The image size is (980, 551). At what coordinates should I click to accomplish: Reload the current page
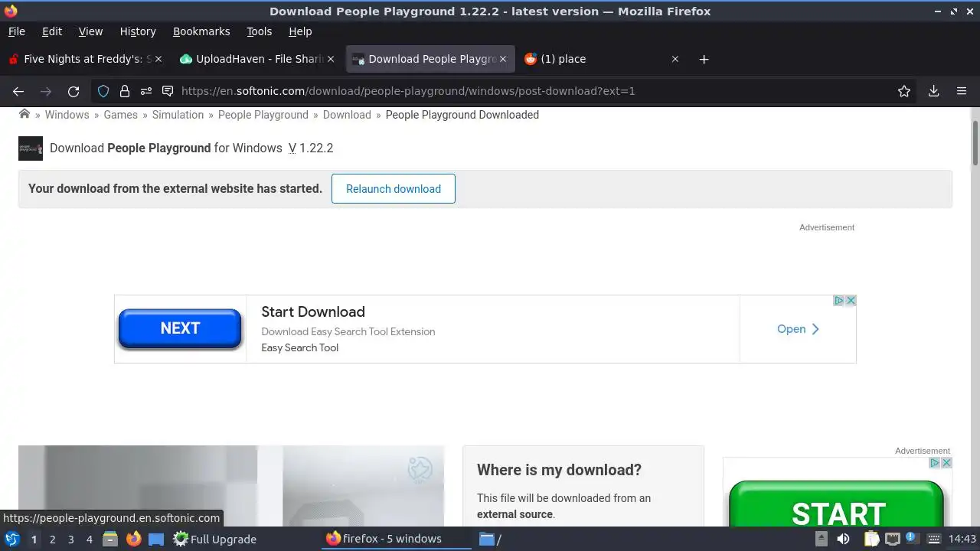click(73, 91)
